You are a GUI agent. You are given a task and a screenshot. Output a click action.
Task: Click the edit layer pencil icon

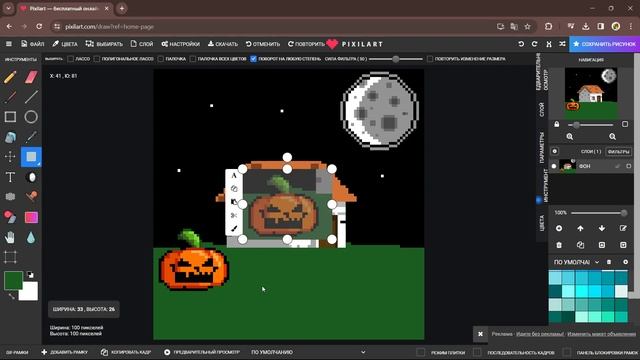click(623, 228)
